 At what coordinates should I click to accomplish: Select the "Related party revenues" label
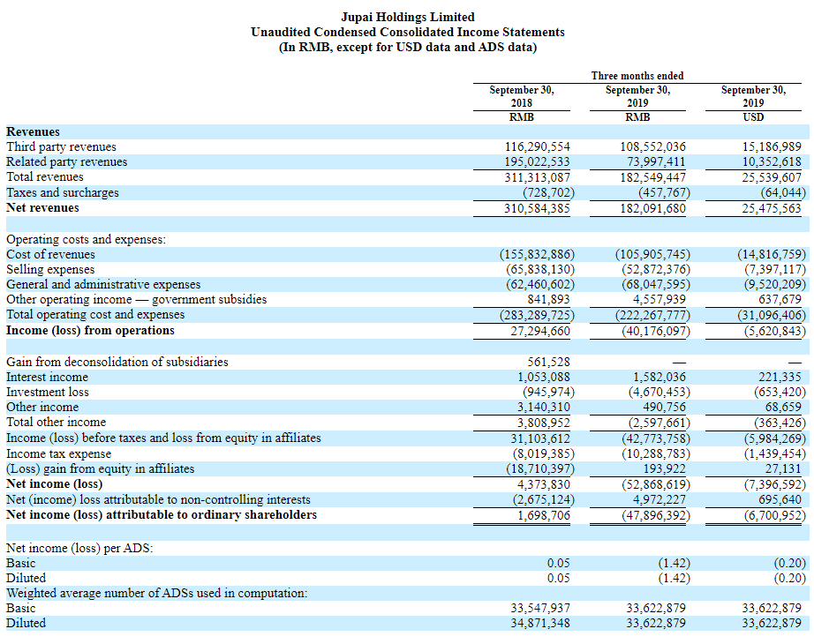pos(66,162)
